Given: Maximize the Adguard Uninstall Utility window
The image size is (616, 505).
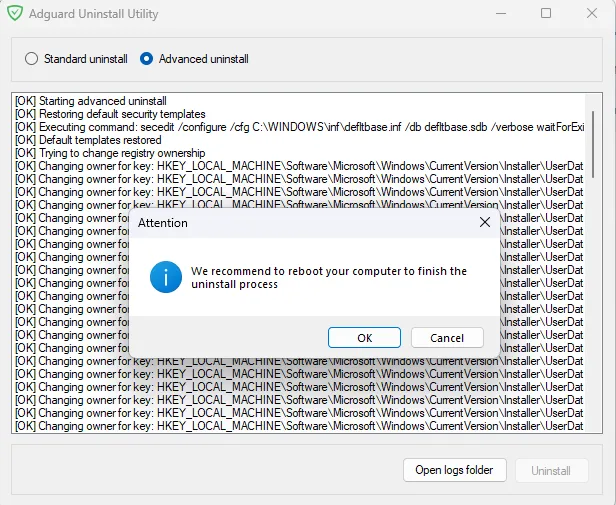Looking at the screenshot, I should [x=546, y=13].
